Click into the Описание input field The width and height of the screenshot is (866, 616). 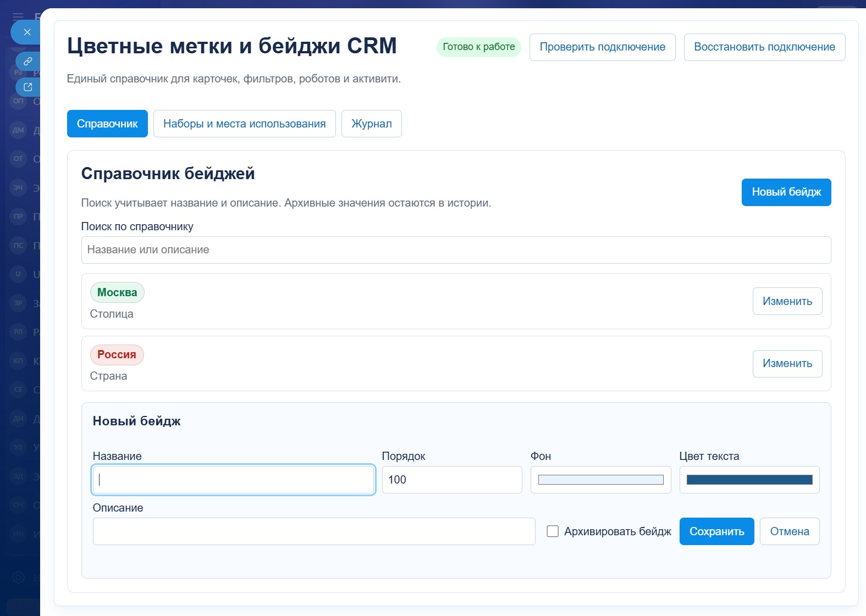314,531
